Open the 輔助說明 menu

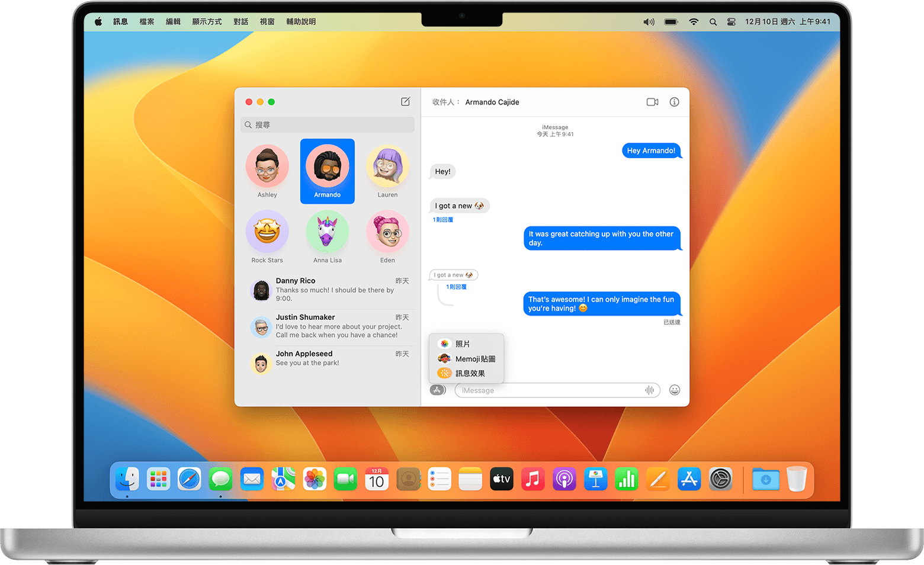click(301, 21)
